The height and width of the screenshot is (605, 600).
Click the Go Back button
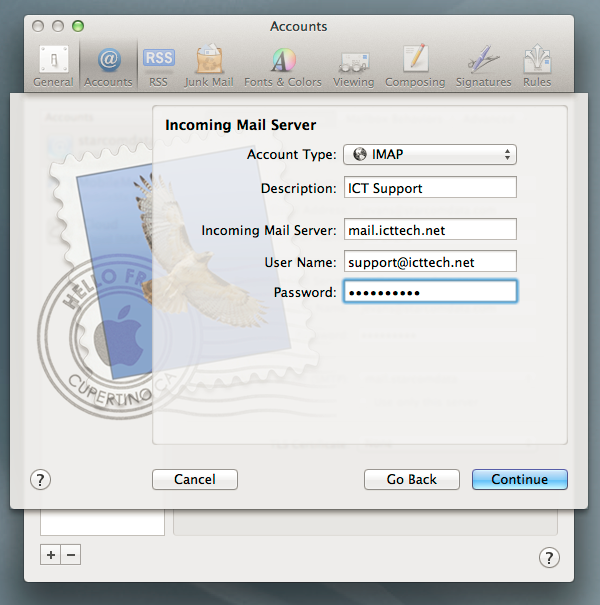tap(412, 479)
